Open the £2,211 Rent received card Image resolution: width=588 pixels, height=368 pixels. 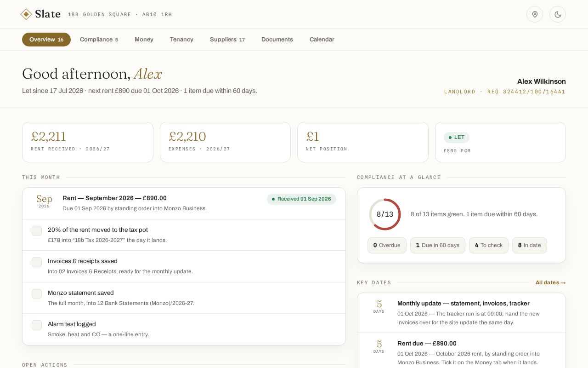tap(88, 142)
